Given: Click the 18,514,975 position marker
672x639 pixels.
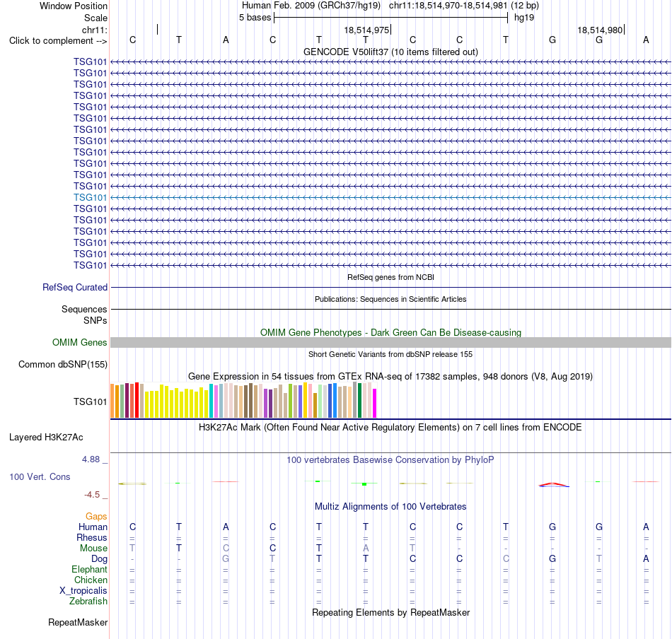Looking at the screenshot, I should click(367, 30).
